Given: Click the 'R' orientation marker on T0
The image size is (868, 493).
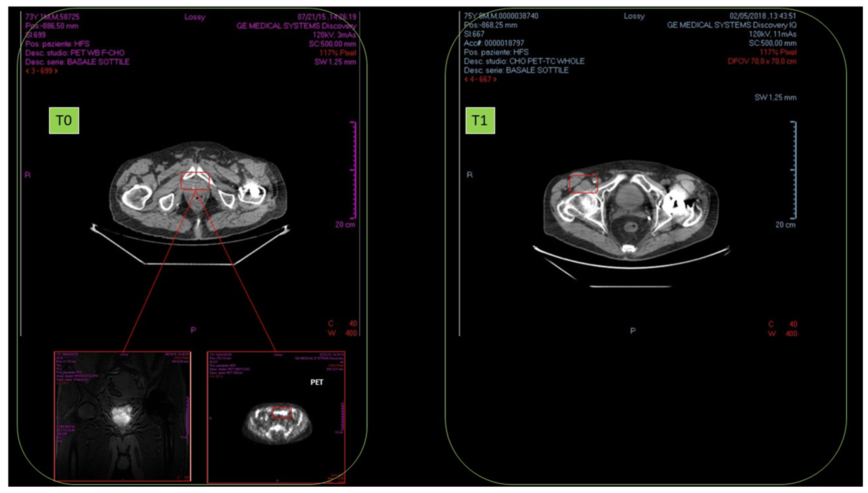Looking at the screenshot, I should (x=27, y=175).
